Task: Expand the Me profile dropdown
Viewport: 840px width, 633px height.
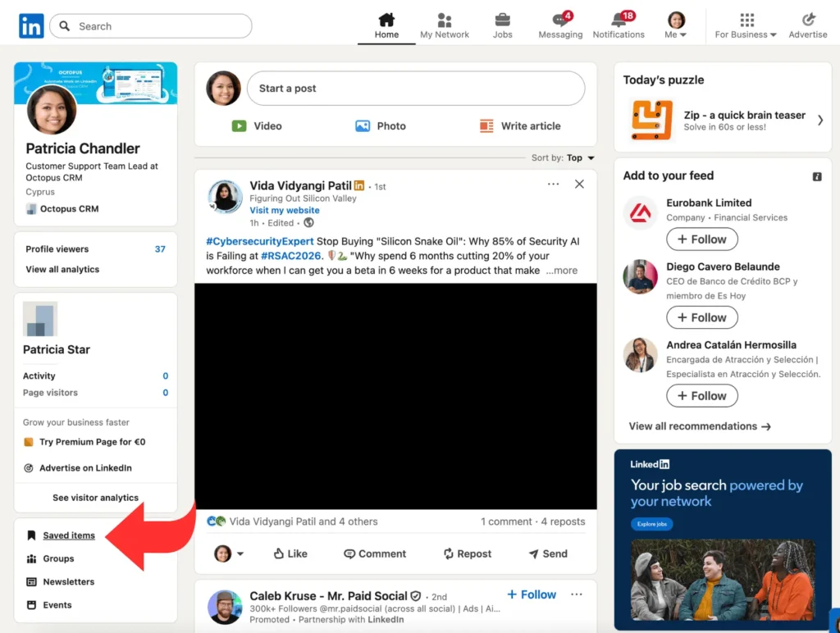Action: click(x=676, y=25)
